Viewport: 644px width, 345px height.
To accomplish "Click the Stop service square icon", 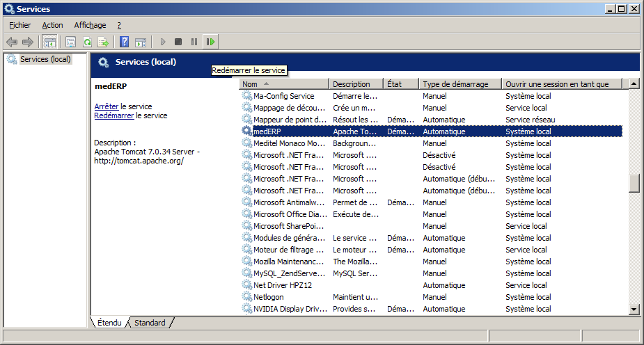I will click(x=178, y=42).
